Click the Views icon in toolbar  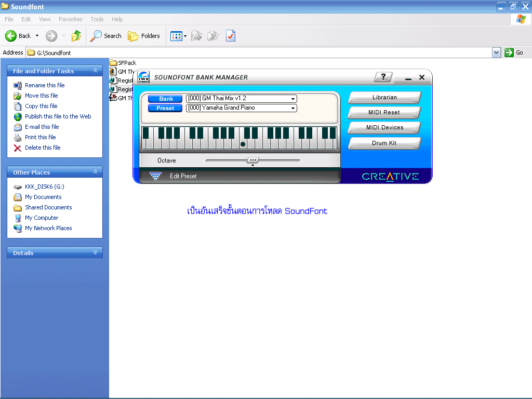(176, 36)
